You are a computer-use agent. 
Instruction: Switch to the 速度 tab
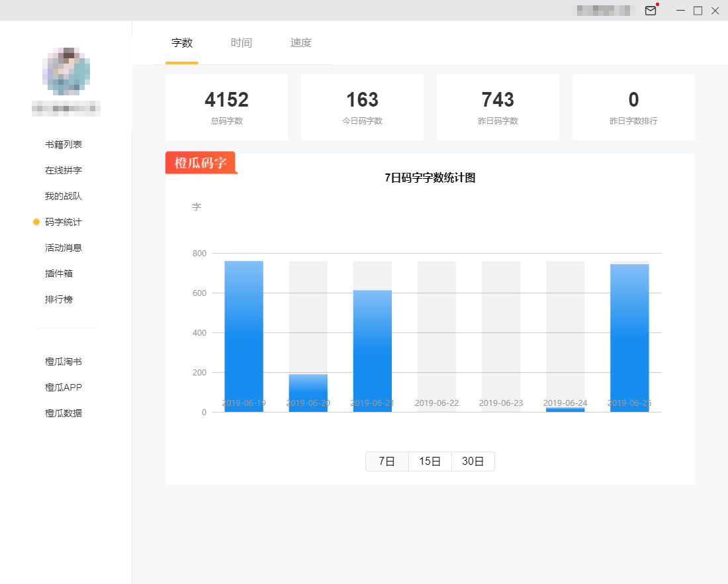(x=300, y=43)
